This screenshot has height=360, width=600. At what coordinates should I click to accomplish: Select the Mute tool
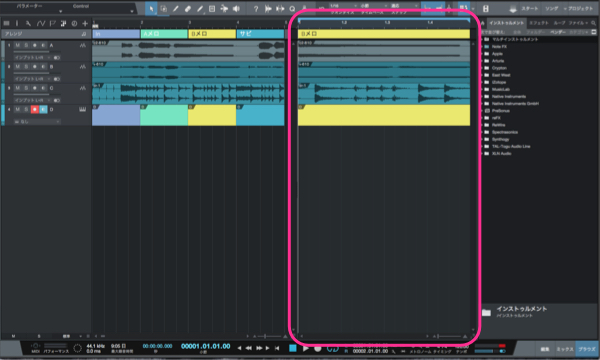pyautogui.click(x=212, y=8)
